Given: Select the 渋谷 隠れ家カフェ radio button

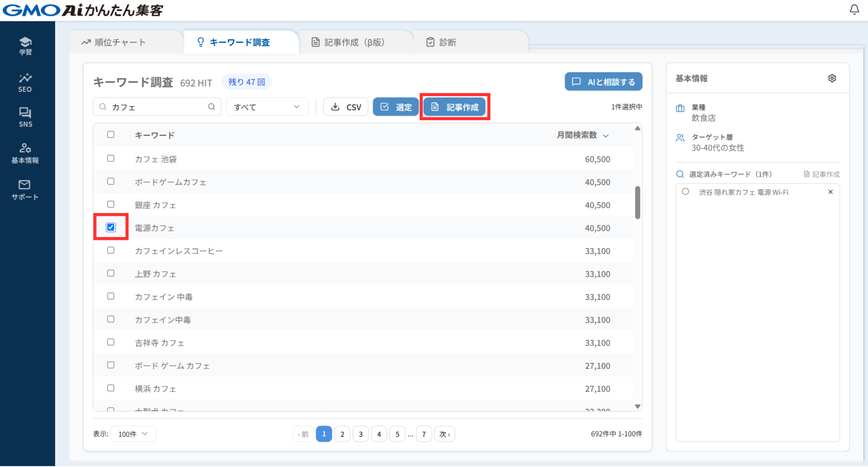Looking at the screenshot, I should (685, 192).
